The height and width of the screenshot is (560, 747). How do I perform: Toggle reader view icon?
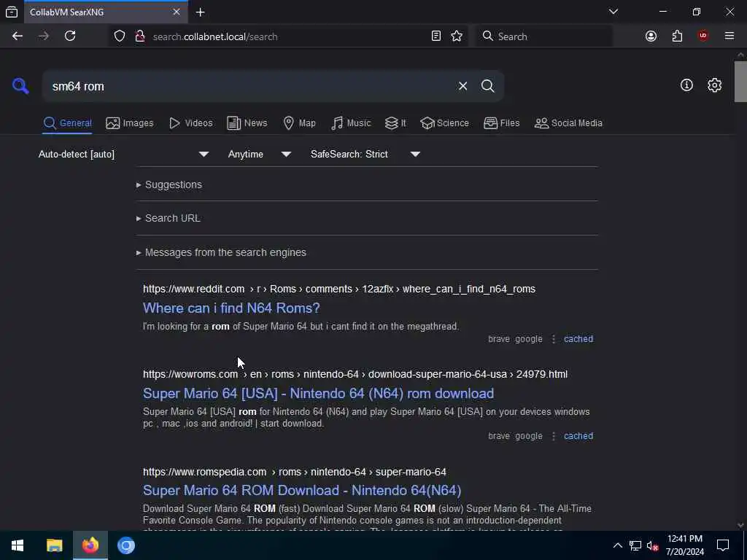pyautogui.click(x=436, y=36)
